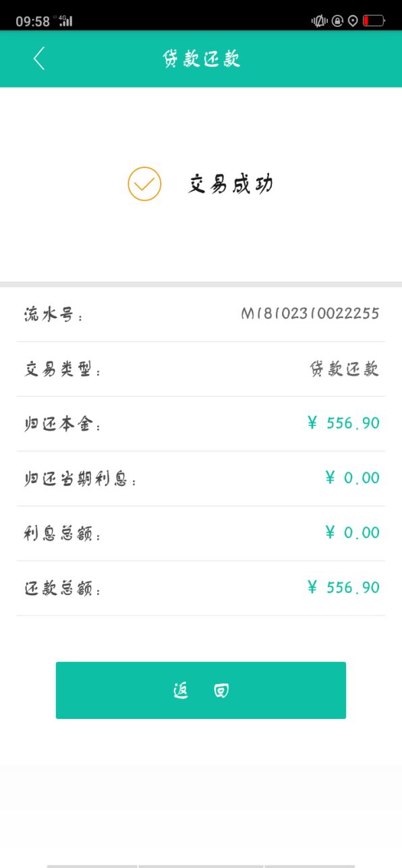Tap the 归还本金 amount ¥ 556.90
The height and width of the screenshot is (868, 402).
(x=343, y=423)
